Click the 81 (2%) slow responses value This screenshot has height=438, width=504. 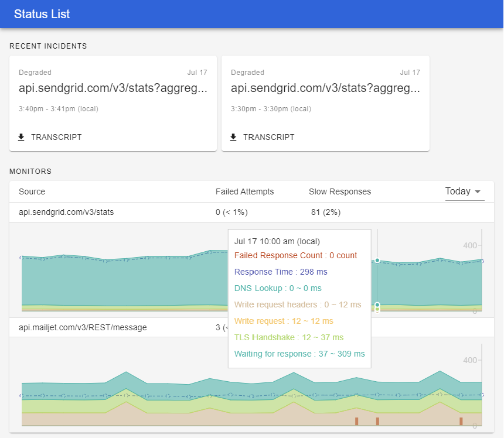click(x=326, y=212)
